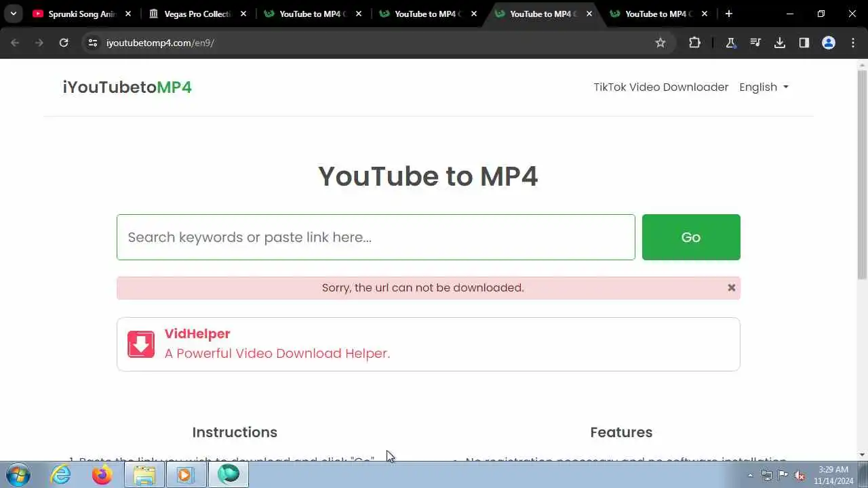Close the Vegas Pro Collection tab
Image resolution: width=868 pixels, height=488 pixels.
(x=243, y=14)
